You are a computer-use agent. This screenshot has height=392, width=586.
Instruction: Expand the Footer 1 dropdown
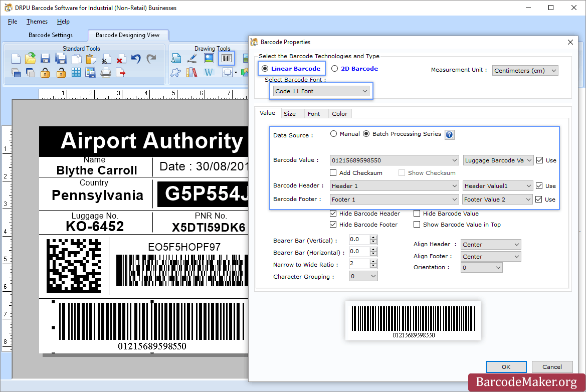395,200
